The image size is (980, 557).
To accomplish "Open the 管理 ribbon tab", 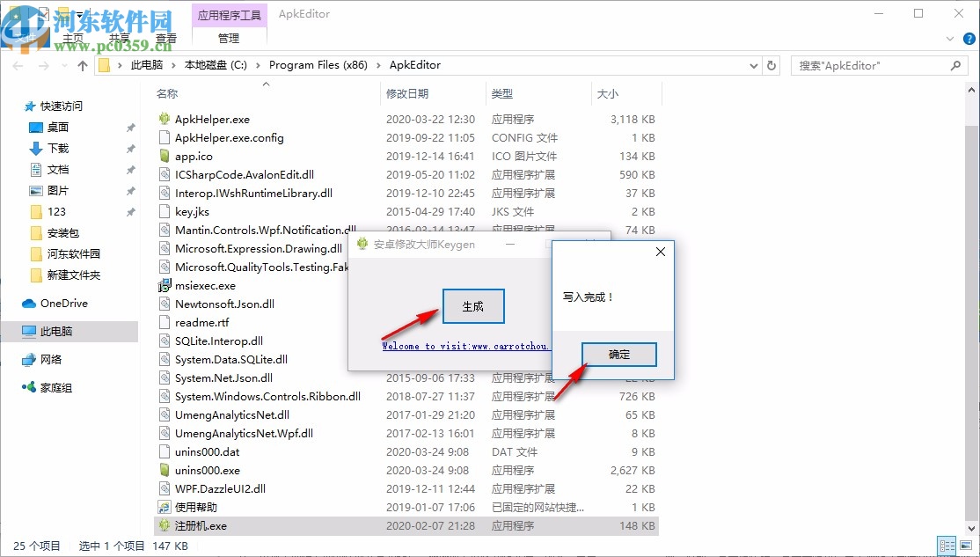I will [x=229, y=38].
